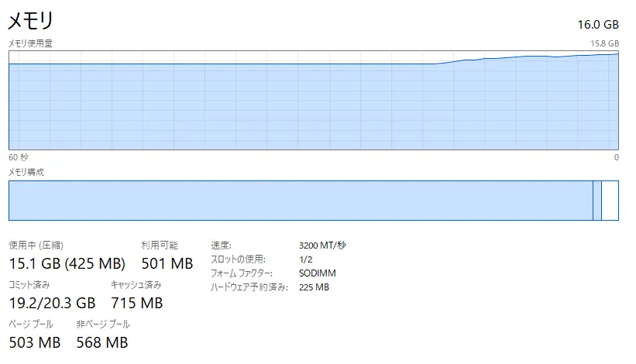The width and height of the screenshot is (636, 364).
Task: Click the メモリ使用量 graph label
Action: tap(30, 43)
